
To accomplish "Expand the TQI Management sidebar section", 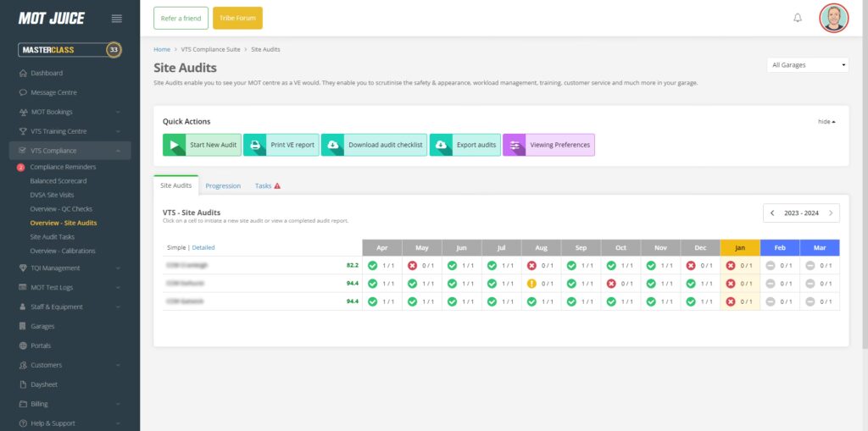I will (x=118, y=268).
